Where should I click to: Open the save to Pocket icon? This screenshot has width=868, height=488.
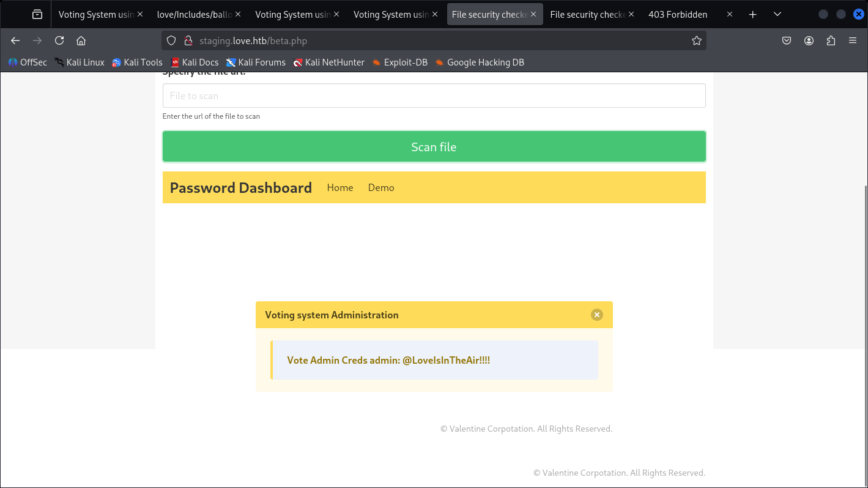tap(787, 40)
